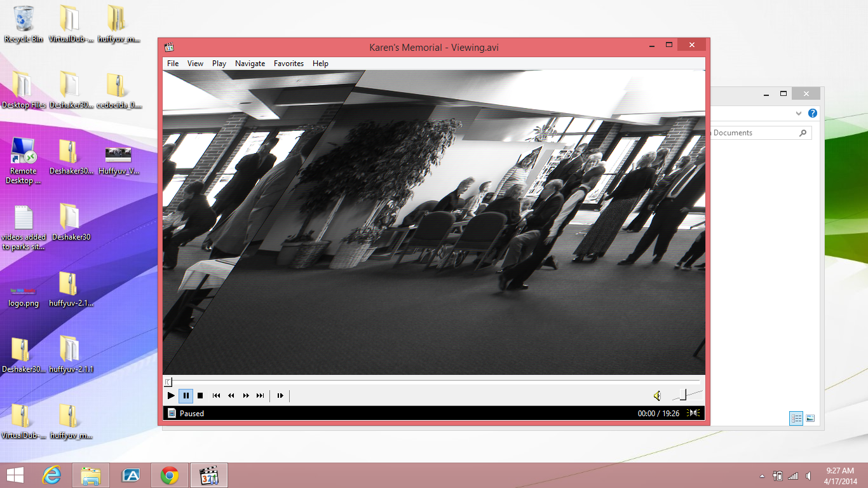The height and width of the screenshot is (488, 868).
Task: Expand the ribbon chevron in the Explorer window
Action: [799, 114]
